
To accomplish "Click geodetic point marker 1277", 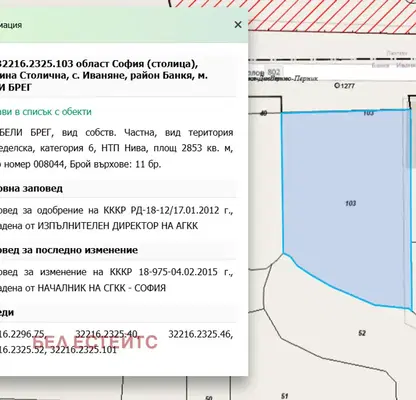I will (x=344, y=86).
